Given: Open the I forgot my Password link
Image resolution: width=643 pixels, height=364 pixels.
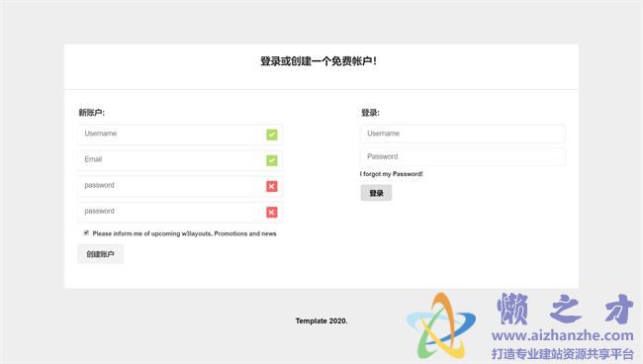Looking at the screenshot, I should [x=391, y=174].
